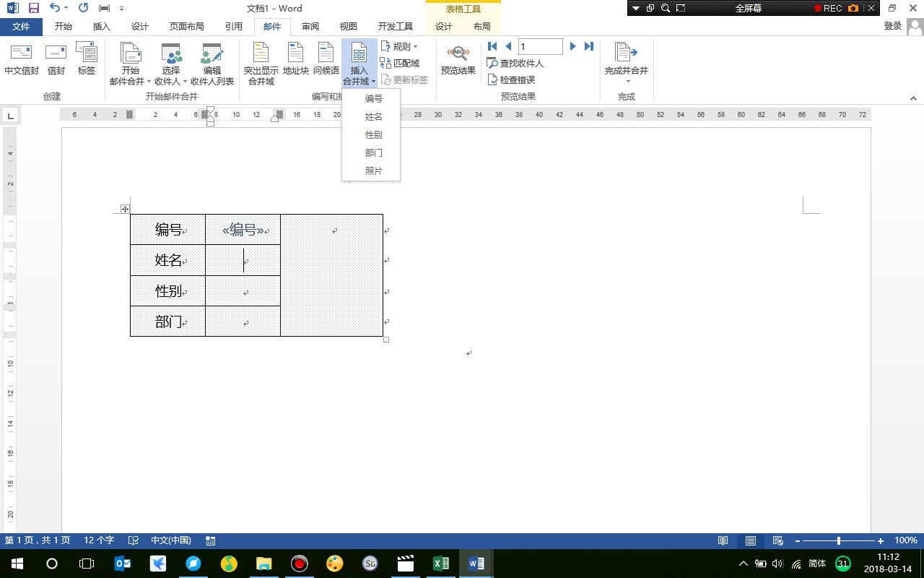Open the Select Recipients (选择收件人) dropdown
This screenshot has height=578, width=924.
[171, 64]
